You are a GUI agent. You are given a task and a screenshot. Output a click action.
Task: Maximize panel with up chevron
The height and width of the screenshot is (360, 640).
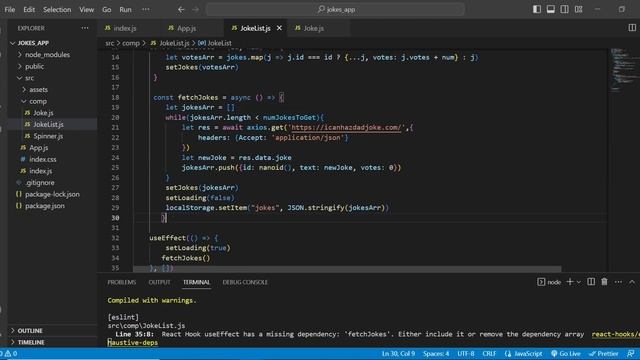click(632, 282)
